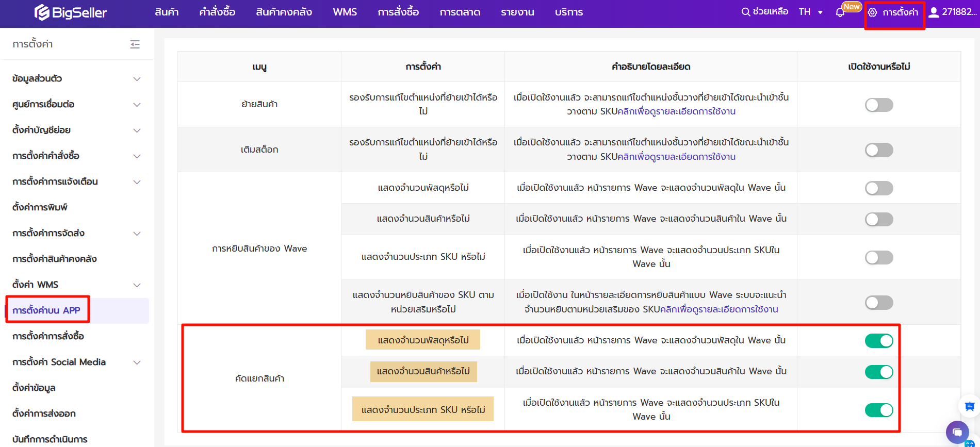The width and height of the screenshot is (980, 447).
Task: Open the purple chat support bubble
Action: [957, 432]
